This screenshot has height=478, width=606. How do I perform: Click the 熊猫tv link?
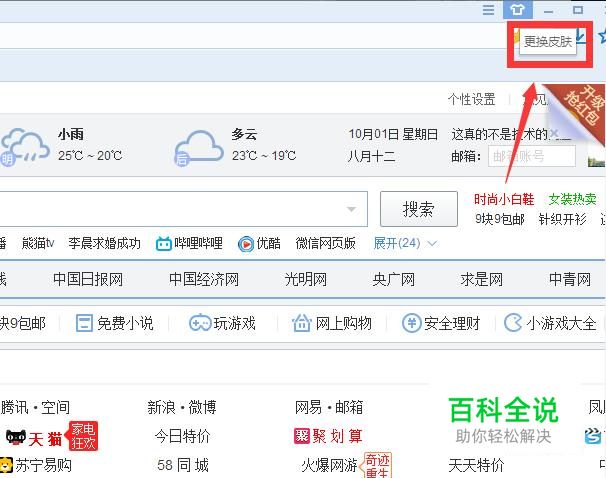[38, 243]
